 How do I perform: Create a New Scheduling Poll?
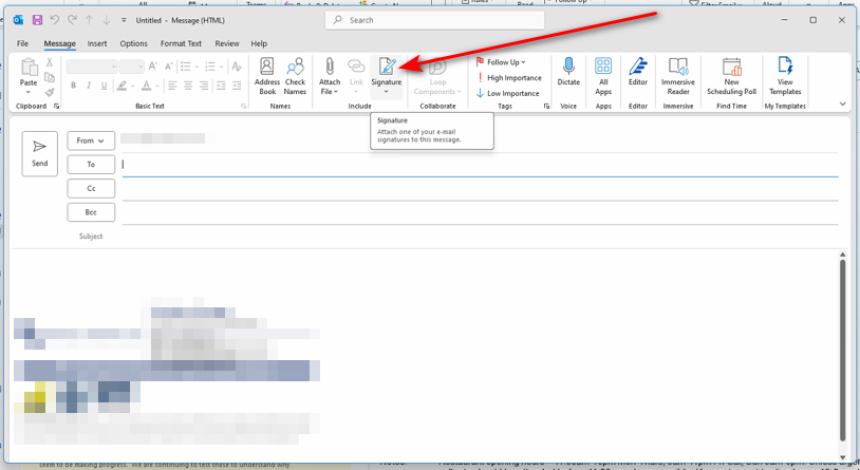point(731,75)
